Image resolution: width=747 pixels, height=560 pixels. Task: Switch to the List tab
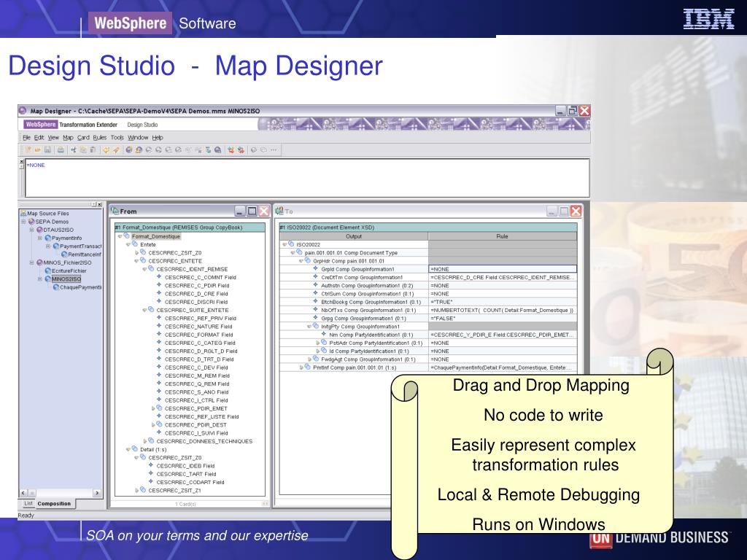coord(28,503)
